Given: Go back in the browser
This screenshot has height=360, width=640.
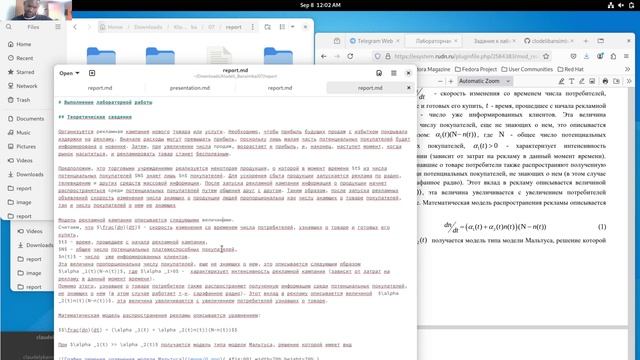Looking at the screenshot, I should (324, 56).
